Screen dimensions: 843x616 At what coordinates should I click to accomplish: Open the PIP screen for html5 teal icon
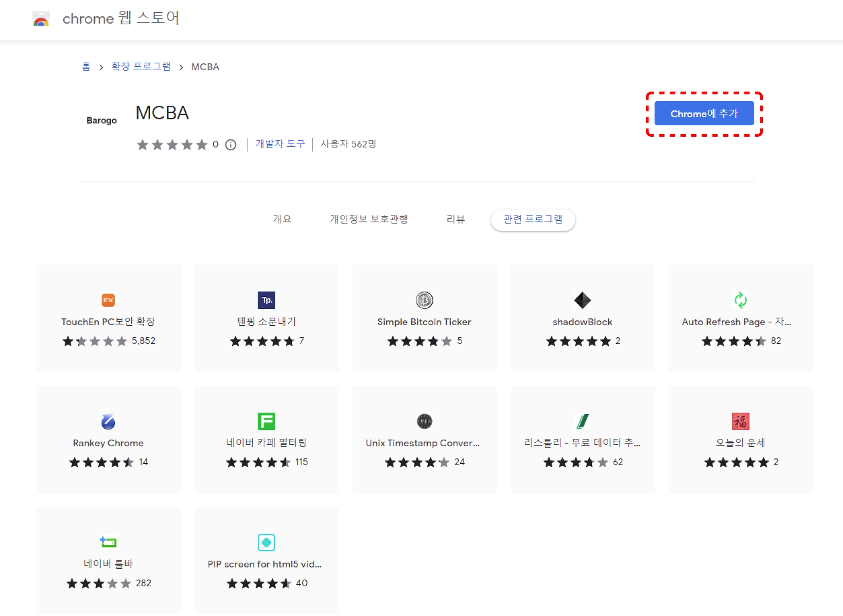click(x=266, y=542)
